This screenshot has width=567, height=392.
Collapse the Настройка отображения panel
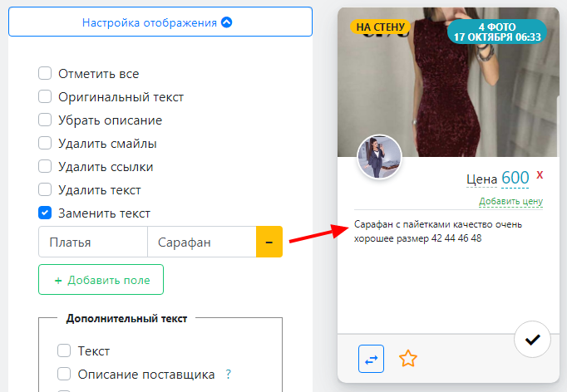(160, 22)
